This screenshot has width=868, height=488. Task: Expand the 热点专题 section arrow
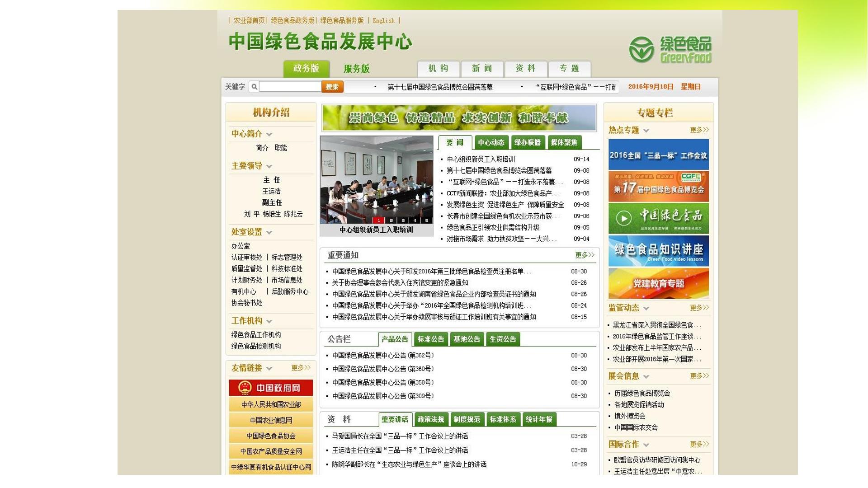pyautogui.click(x=646, y=131)
